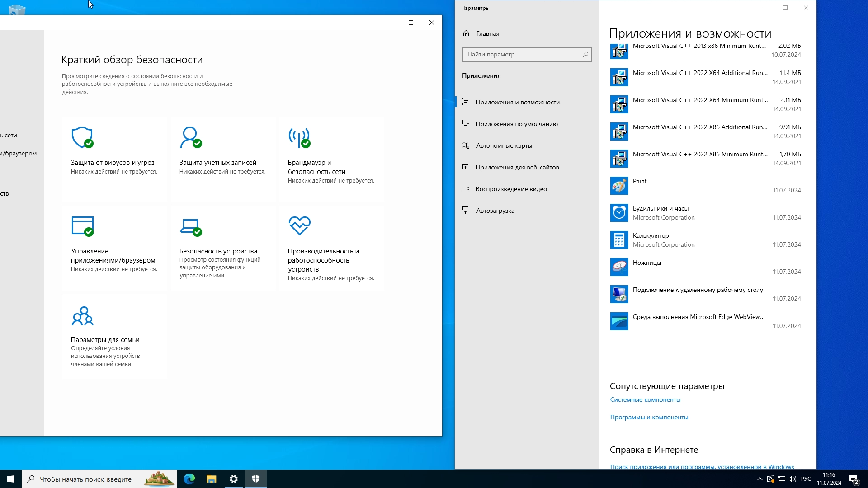Viewport: 868px width, 488px height.
Task: Open Startup (Автозагрузка) settings section
Action: tap(495, 211)
